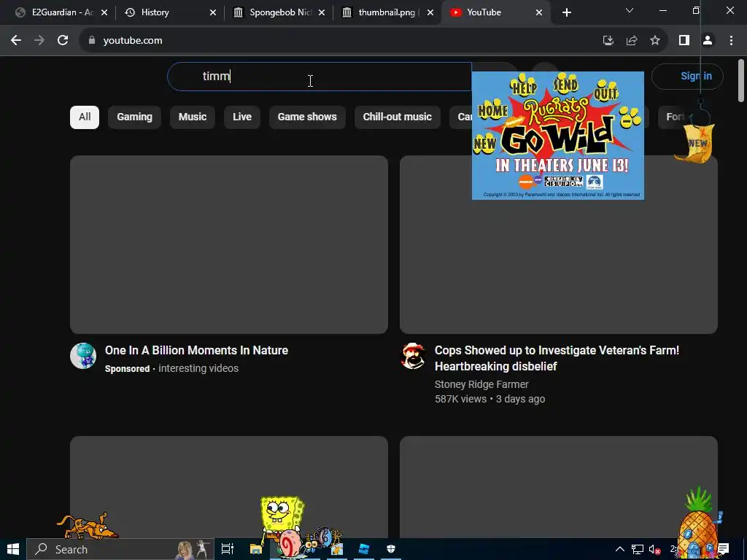Click the HELP paw on Rugrats image
The width and height of the screenshot is (747, 560).
524,85
